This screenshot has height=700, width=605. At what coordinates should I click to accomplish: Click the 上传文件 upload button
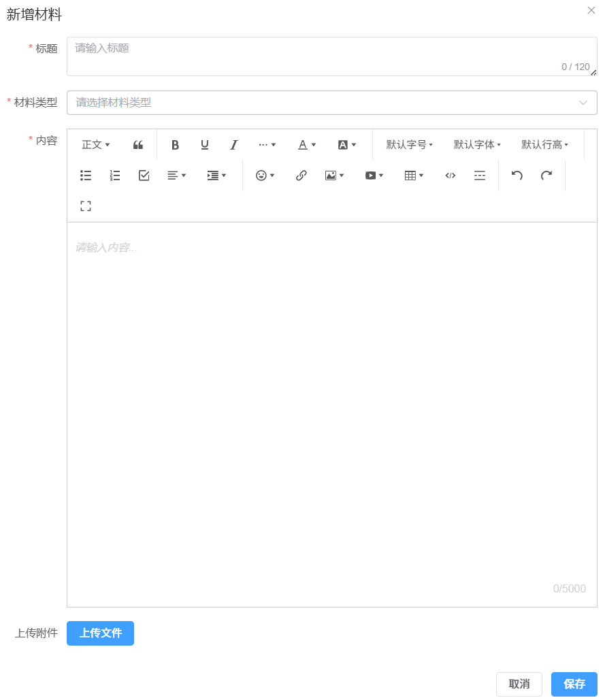coord(100,633)
